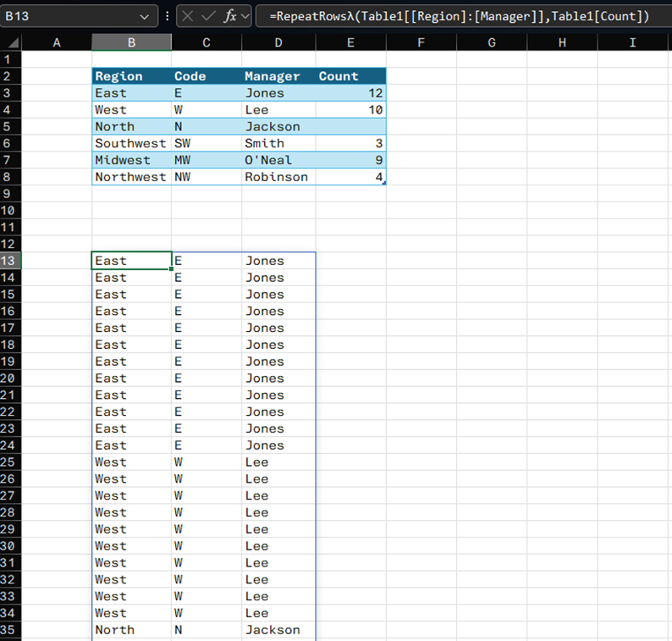The width and height of the screenshot is (672, 641).
Task: Click the Enter checkmark formula button
Action: 208,16
